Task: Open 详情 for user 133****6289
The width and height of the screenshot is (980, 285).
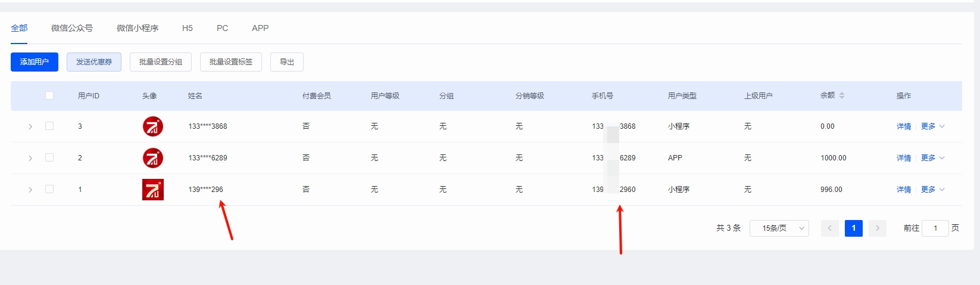Action: click(x=904, y=158)
